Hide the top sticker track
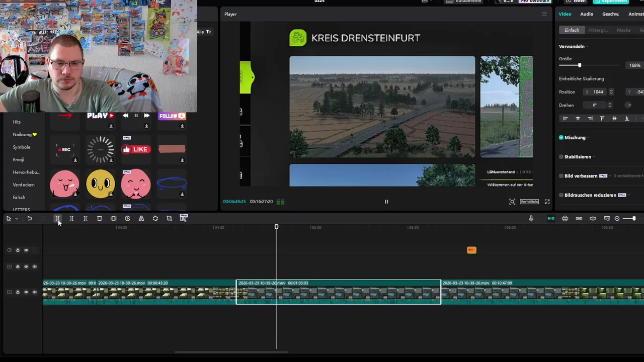This screenshot has height=362, width=644. pos(26,250)
